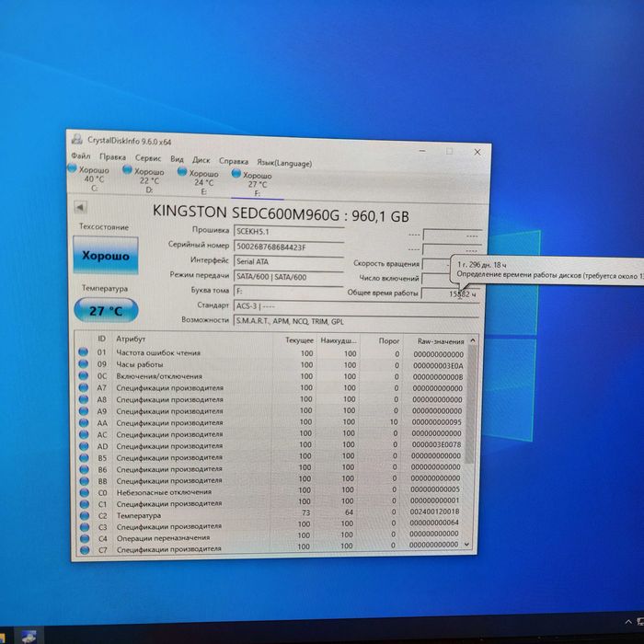Click the Атрибут column header
Screen dimensions: 644x644
131,339
